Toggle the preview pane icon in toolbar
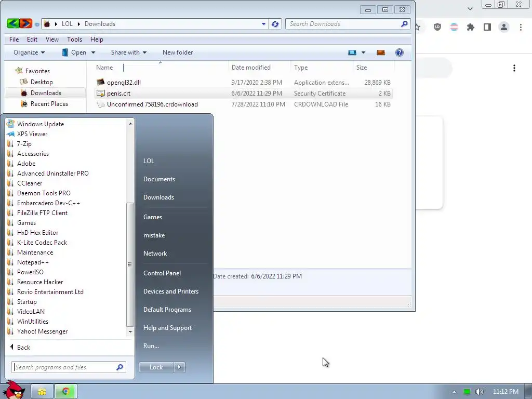532x399 pixels. click(381, 52)
